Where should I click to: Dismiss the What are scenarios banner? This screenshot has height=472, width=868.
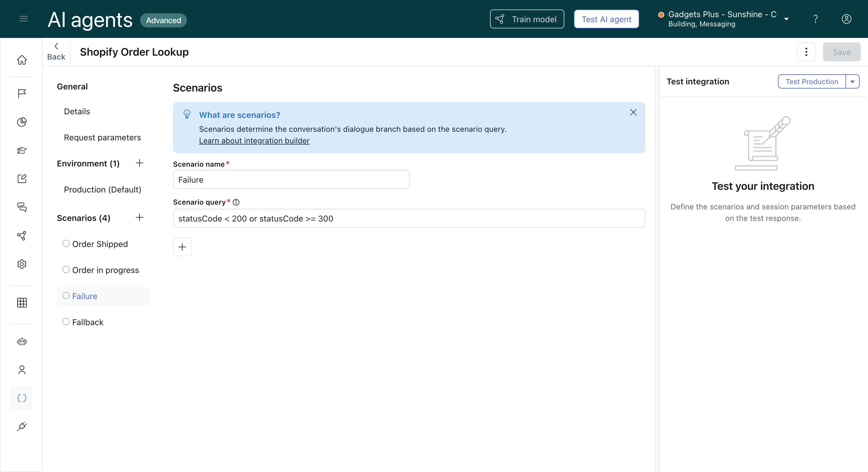633,113
